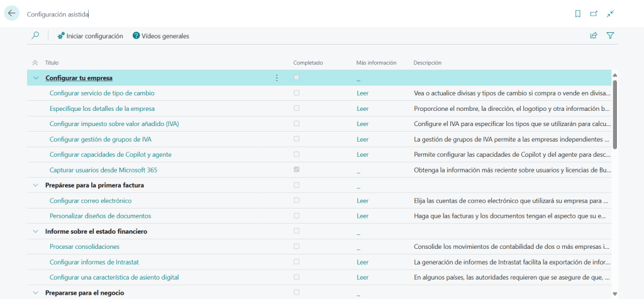Click the search magnifier icon

(x=35, y=36)
